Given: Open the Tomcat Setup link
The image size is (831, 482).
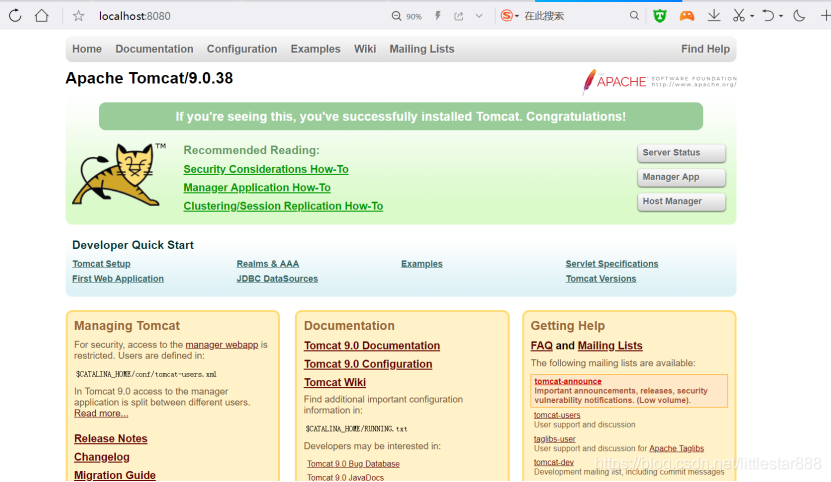Looking at the screenshot, I should pos(101,264).
